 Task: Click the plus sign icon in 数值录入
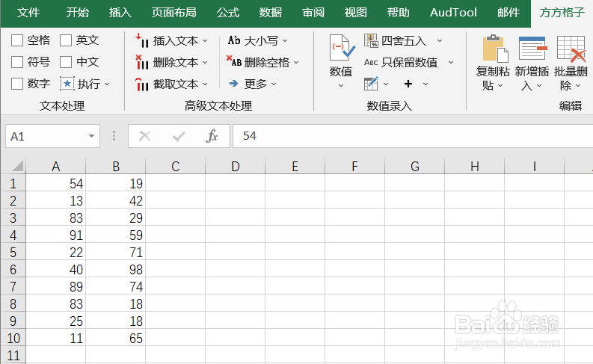408,84
